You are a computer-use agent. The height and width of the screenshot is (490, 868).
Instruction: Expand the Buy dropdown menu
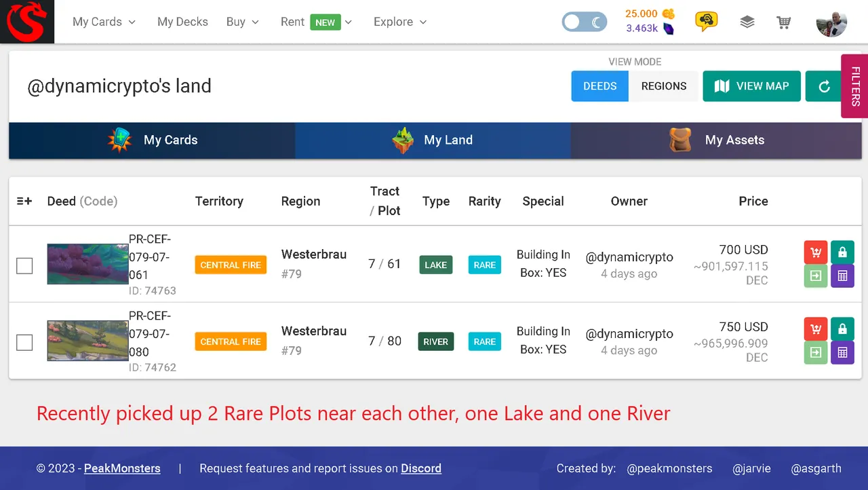click(x=243, y=22)
